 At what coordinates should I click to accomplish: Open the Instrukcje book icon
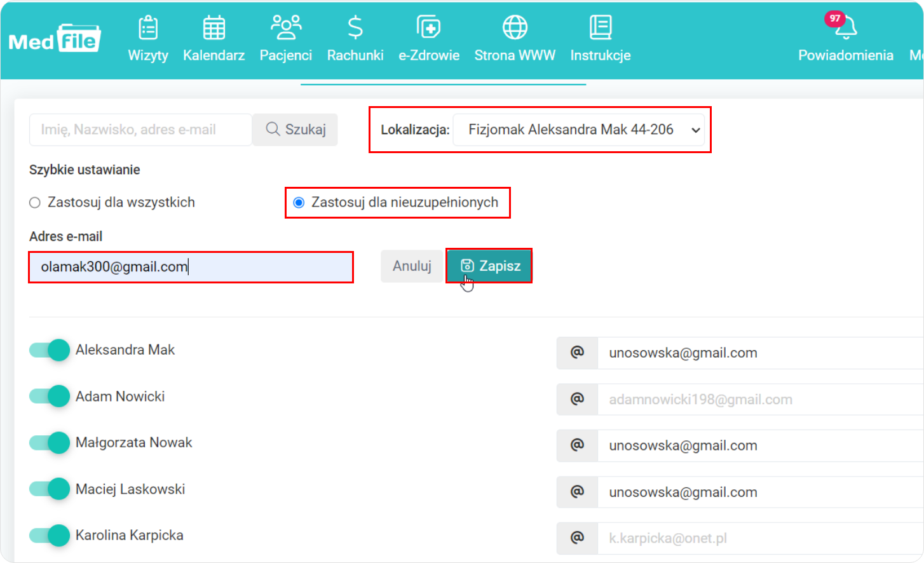point(601,27)
